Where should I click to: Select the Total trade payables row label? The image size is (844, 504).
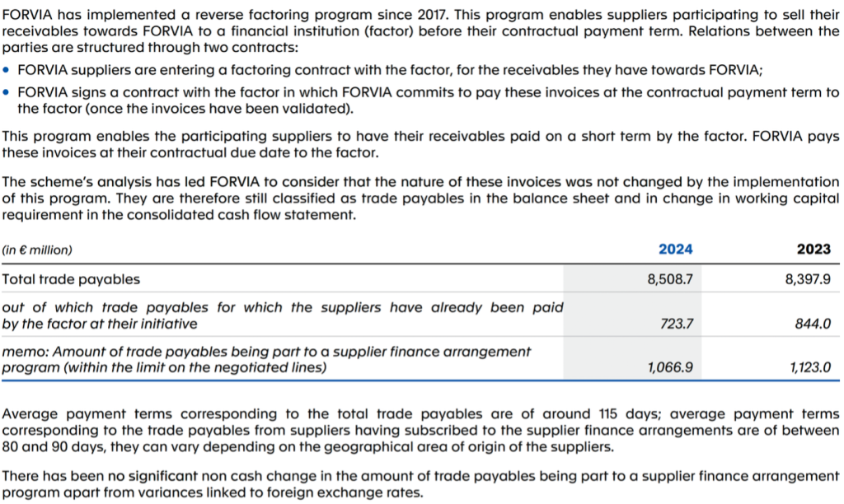71,279
